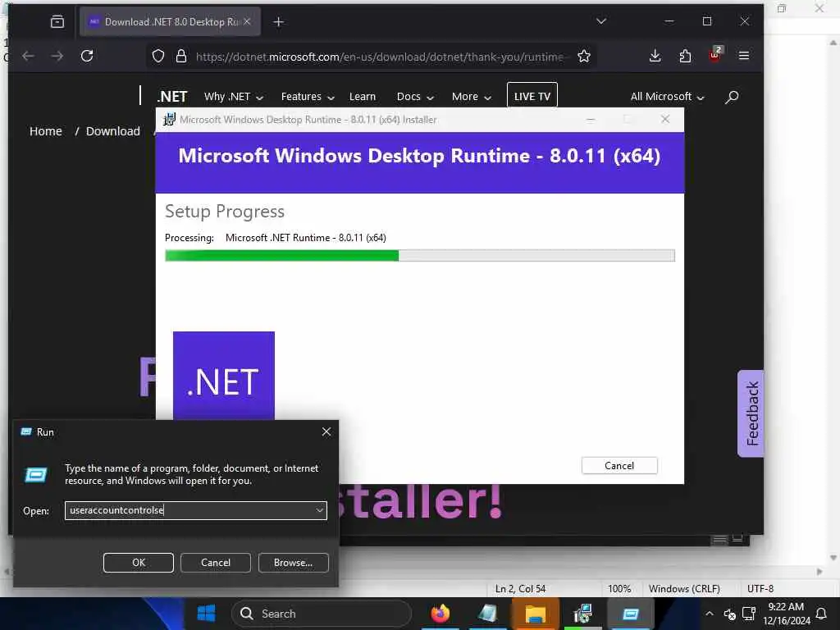
Task: Switch to the Run taskbar icon
Action: click(x=630, y=614)
